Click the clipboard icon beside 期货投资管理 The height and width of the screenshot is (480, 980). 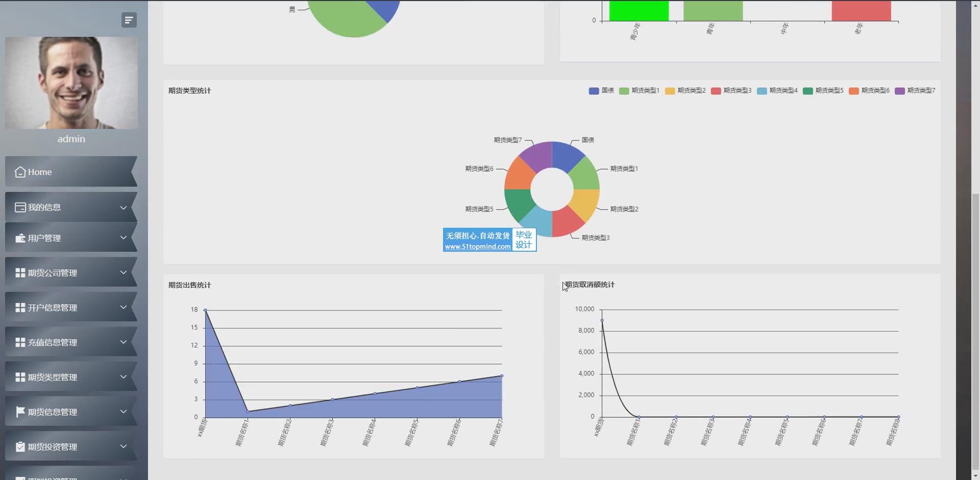[20, 446]
